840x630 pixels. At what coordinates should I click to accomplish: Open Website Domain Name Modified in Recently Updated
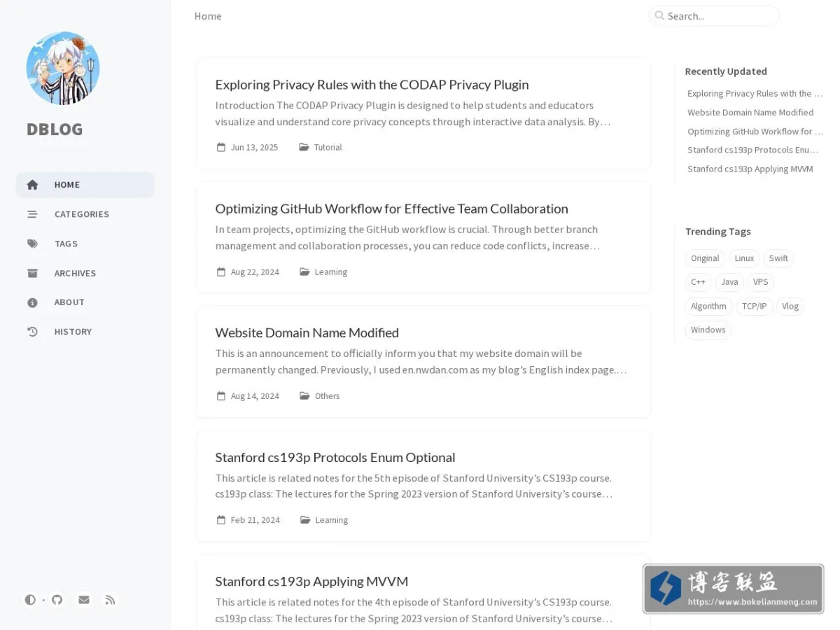(x=750, y=112)
